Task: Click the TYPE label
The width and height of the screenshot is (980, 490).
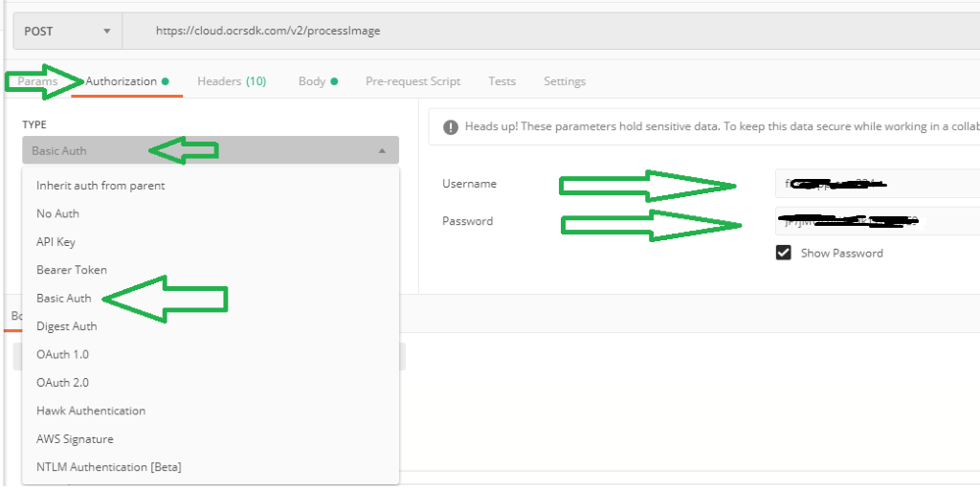Action: coord(34,124)
